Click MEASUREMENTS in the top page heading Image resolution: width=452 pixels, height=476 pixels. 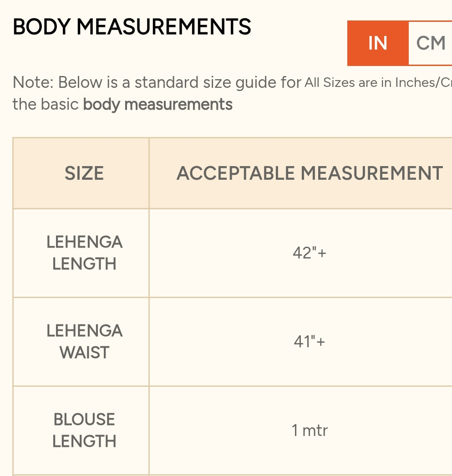pos(163,27)
